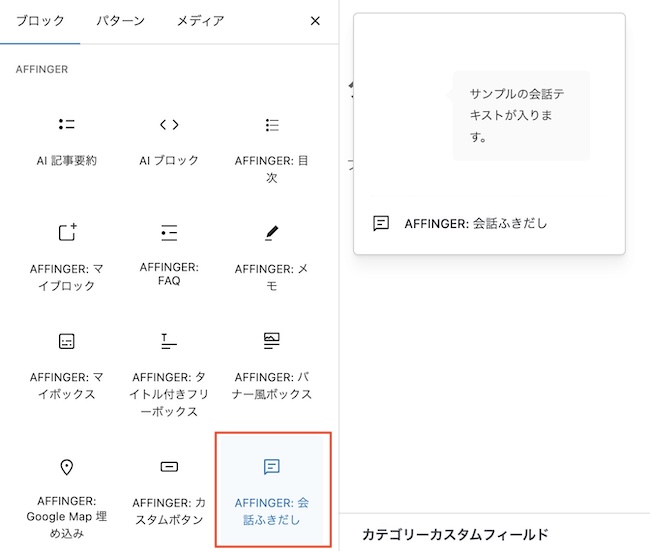Choose the AFFINGER: バナー風ボックス block

pyautogui.click(x=272, y=367)
